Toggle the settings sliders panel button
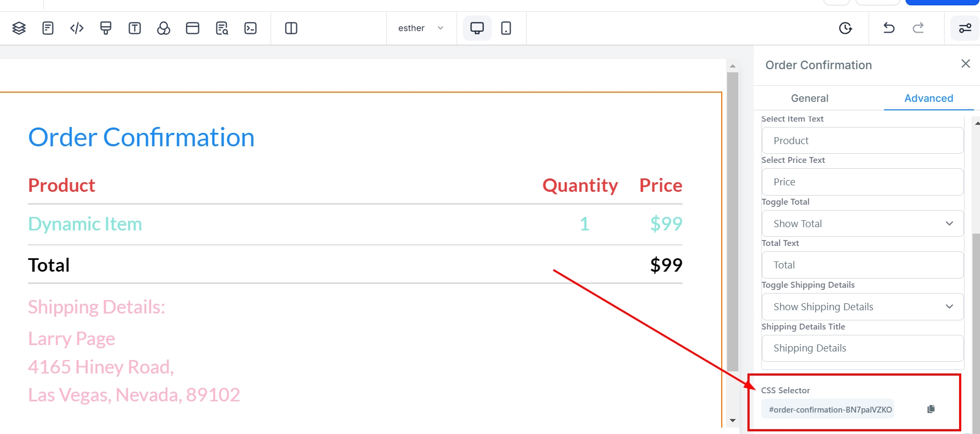Image resolution: width=980 pixels, height=434 pixels. [965, 28]
